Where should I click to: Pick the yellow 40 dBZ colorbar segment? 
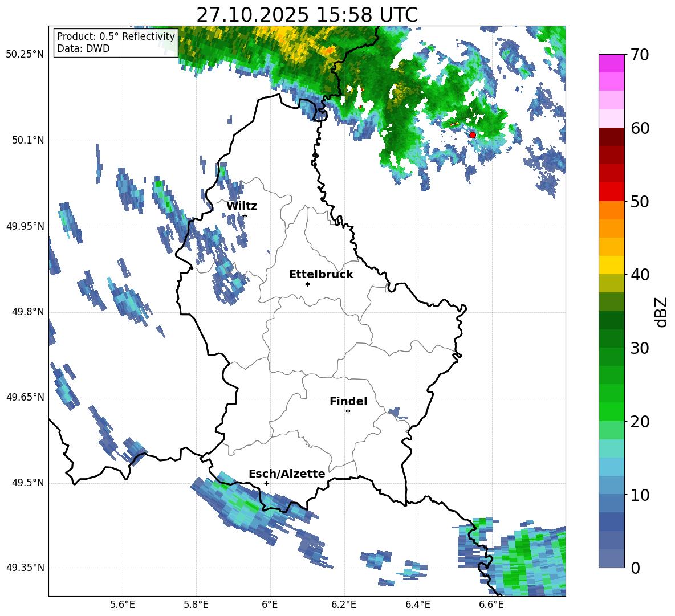[x=611, y=266]
